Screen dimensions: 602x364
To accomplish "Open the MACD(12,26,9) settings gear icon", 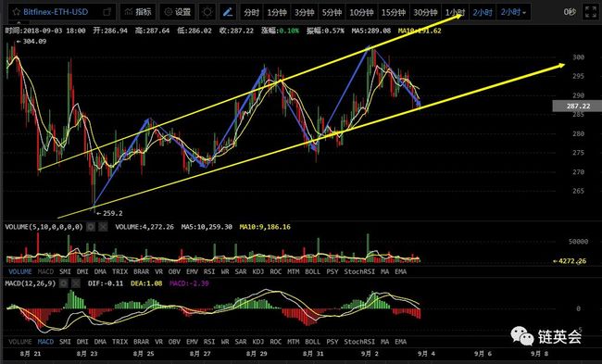I will click(64, 283).
